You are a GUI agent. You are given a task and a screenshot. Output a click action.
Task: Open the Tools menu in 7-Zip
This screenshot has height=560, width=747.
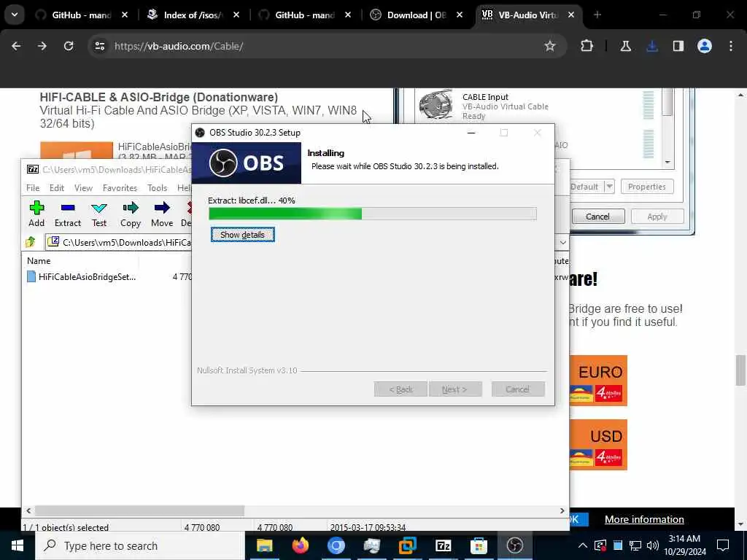pyautogui.click(x=158, y=187)
